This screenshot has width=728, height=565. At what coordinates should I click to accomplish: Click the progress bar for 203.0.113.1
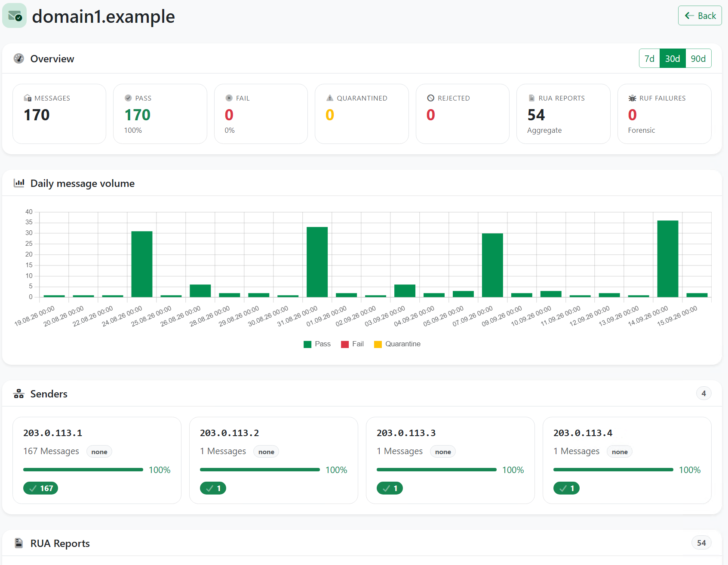click(83, 470)
